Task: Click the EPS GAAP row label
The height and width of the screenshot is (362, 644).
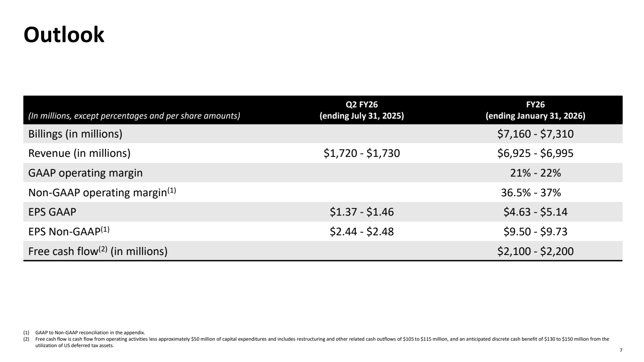Action: [52, 212]
